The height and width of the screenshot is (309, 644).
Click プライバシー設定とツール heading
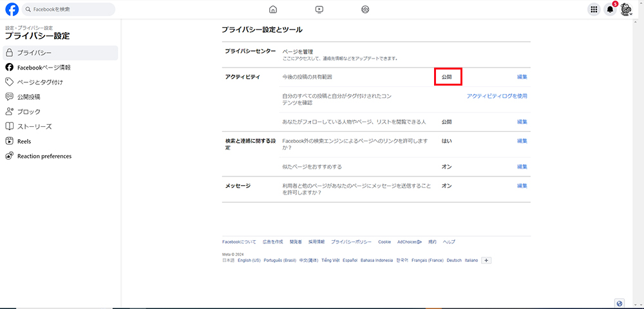coord(262,30)
